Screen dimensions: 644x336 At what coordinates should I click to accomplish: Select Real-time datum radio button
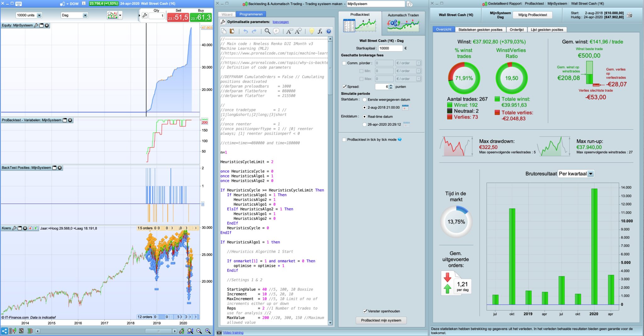(364, 117)
